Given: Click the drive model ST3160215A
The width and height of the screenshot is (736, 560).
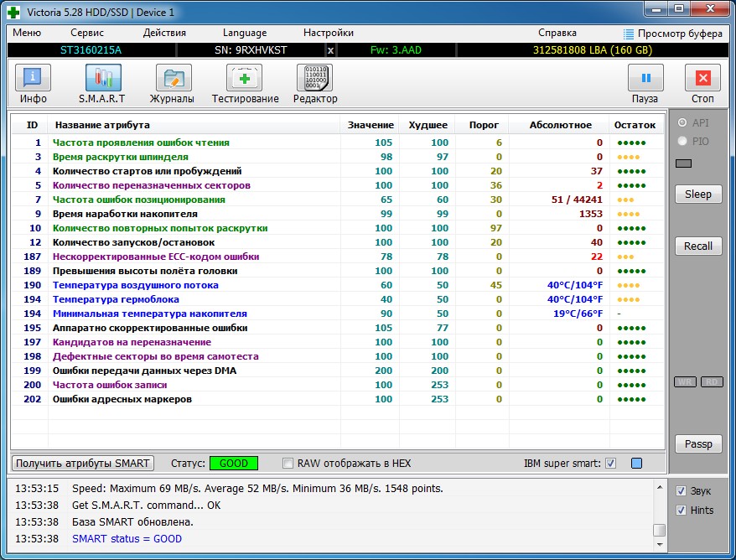Looking at the screenshot, I should 91,50.
